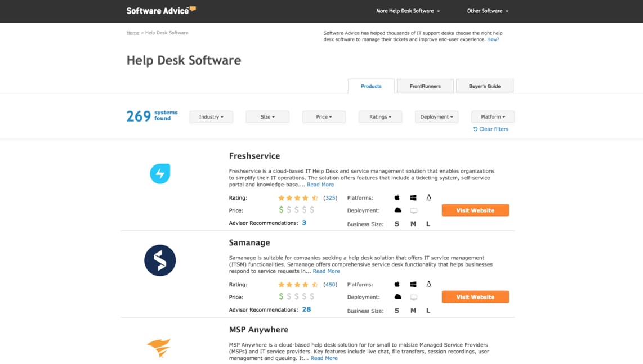Click the Software Advice logo
This screenshot has width=643, height=364.
pos(161,11)
